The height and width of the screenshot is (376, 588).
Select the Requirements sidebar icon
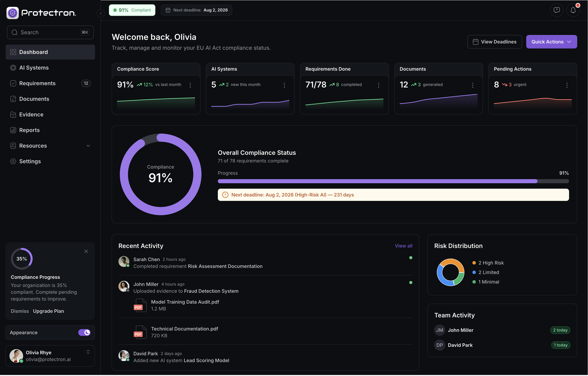click(13, 83)
